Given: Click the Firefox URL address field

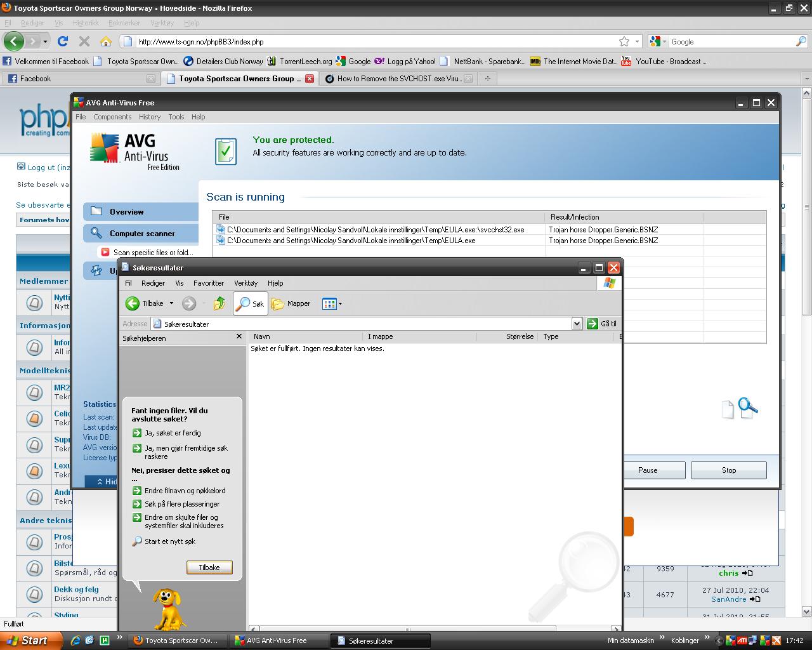Looking at the screenshot, I should coord(374,42).
